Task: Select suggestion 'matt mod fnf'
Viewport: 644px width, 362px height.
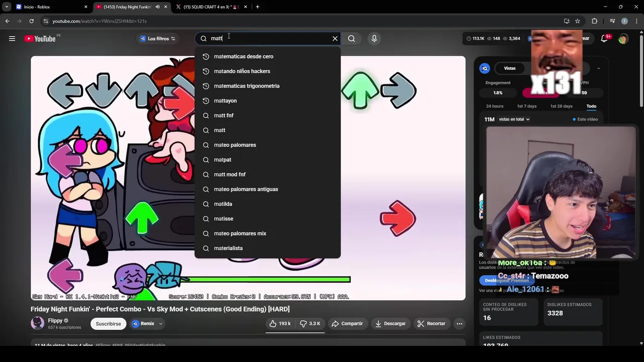Action: point(268,174)
